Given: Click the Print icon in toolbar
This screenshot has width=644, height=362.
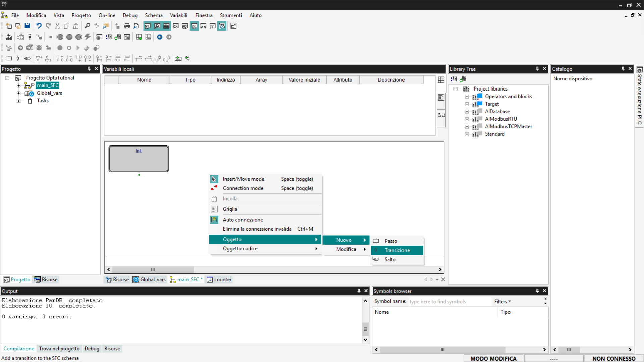Looking at the screenshot, I should (x=127, y=26).
